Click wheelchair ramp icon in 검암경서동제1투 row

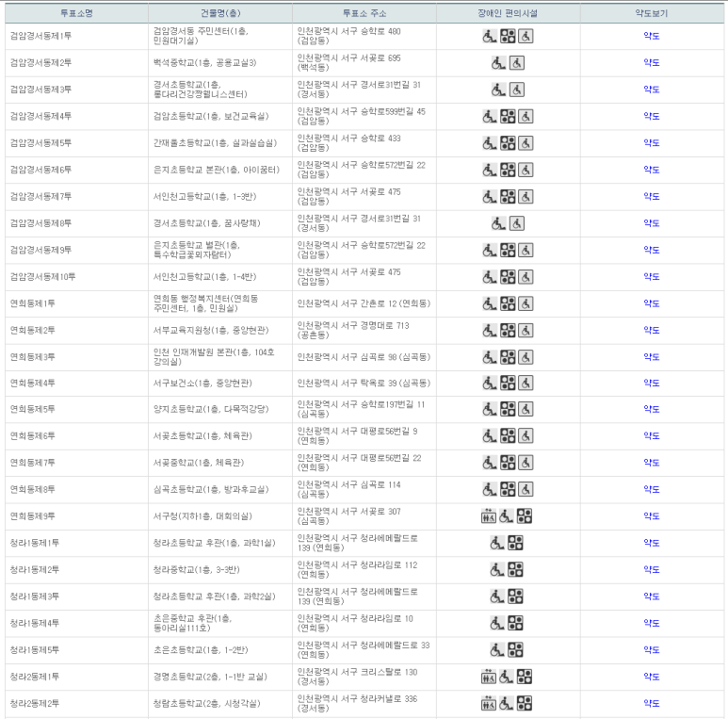[x=490, y=36]
